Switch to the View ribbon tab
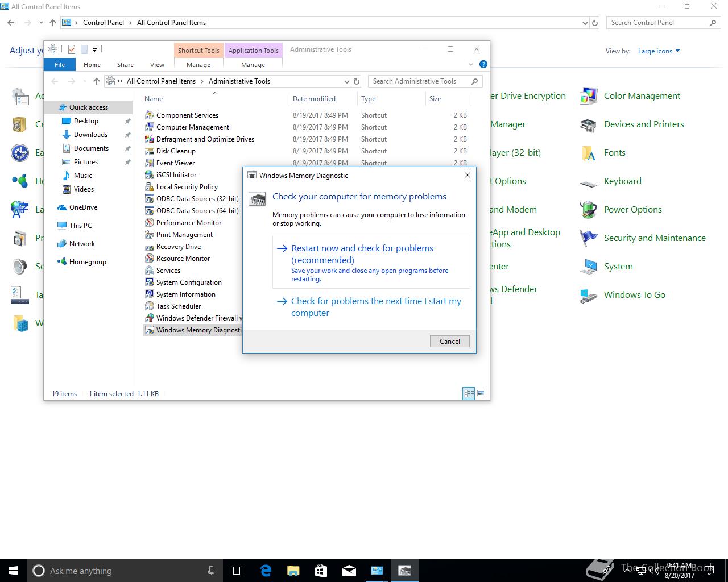The image size is (728, 582). pos(158,65)
